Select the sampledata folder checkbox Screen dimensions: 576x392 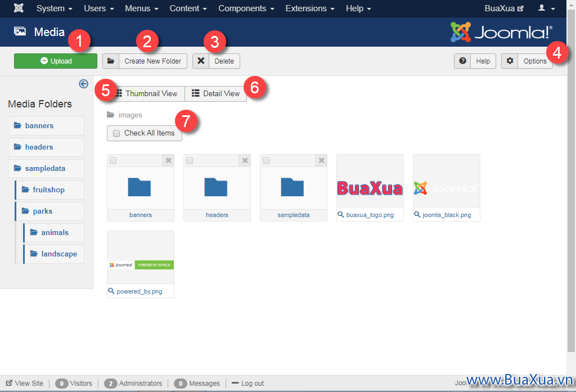[266, 160]
